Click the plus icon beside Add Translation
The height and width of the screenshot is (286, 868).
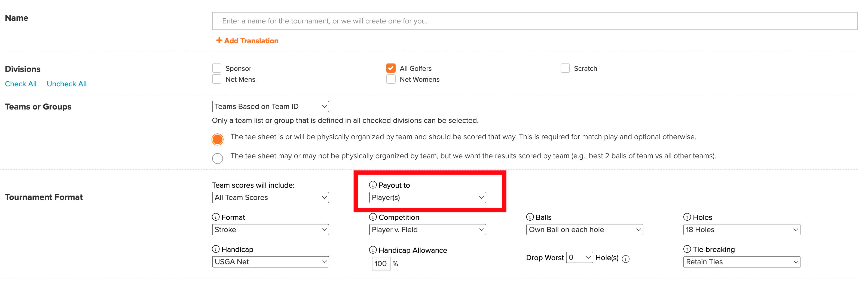click(x=219, y=41)
